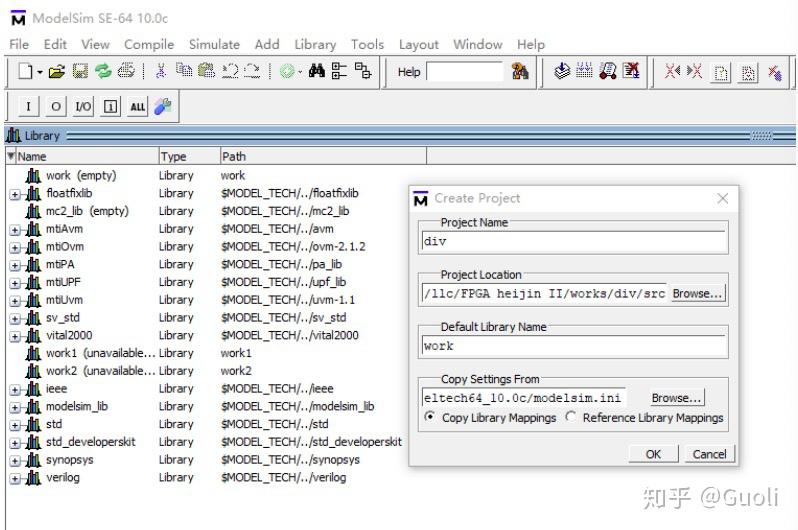The height and width of the screenshot is (530, 798).
Task: Click the Project Location path field
Action: (x=544, y=294)
